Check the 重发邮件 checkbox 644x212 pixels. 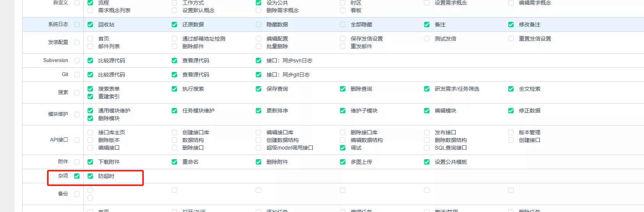pos(343,46)
